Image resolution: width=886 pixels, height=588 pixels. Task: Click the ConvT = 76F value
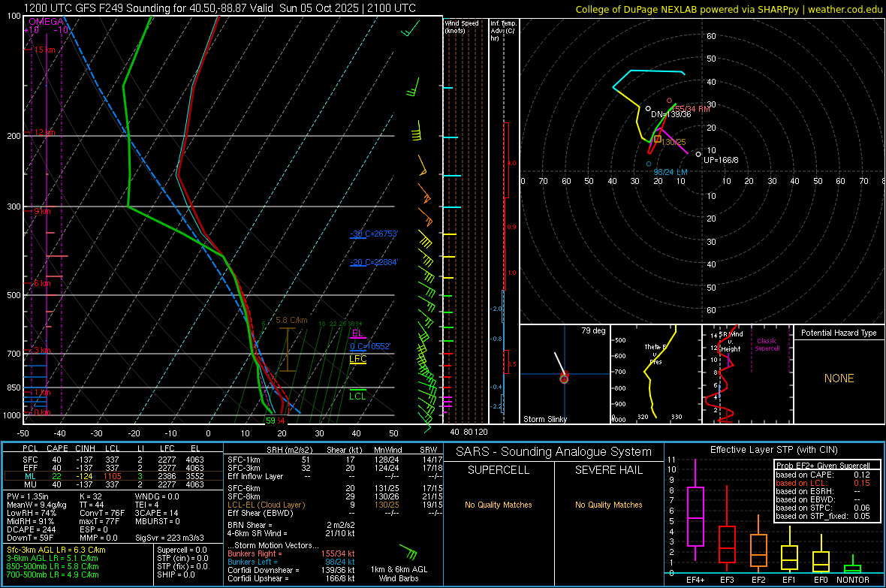point(102,514)
